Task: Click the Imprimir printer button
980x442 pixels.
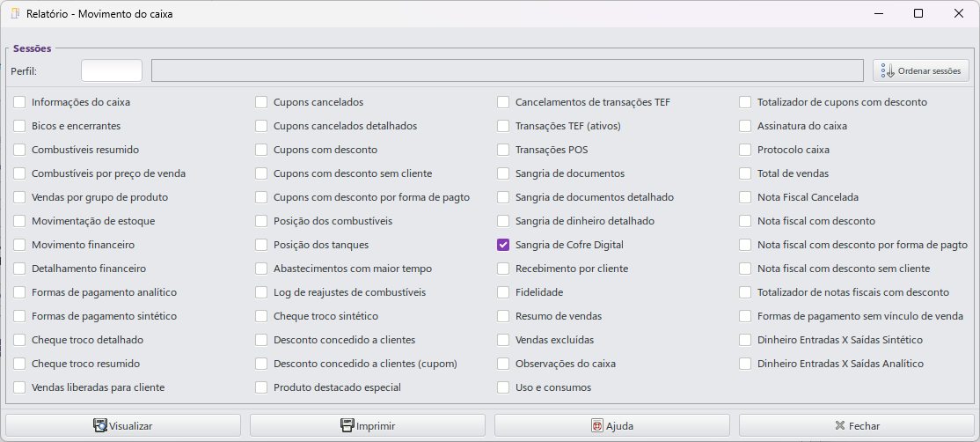Action: click(367, 425)
